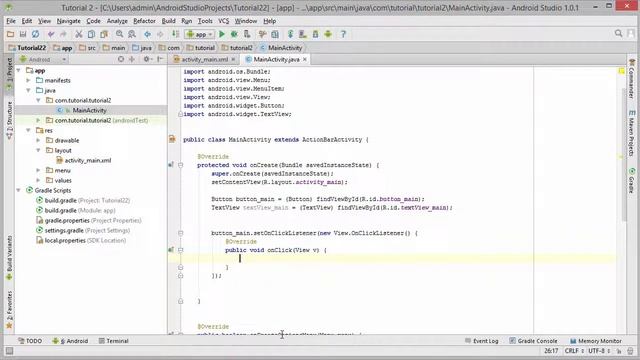Expand the drawable folder node
The image size is (640, 360).
[x=38, y=140]
